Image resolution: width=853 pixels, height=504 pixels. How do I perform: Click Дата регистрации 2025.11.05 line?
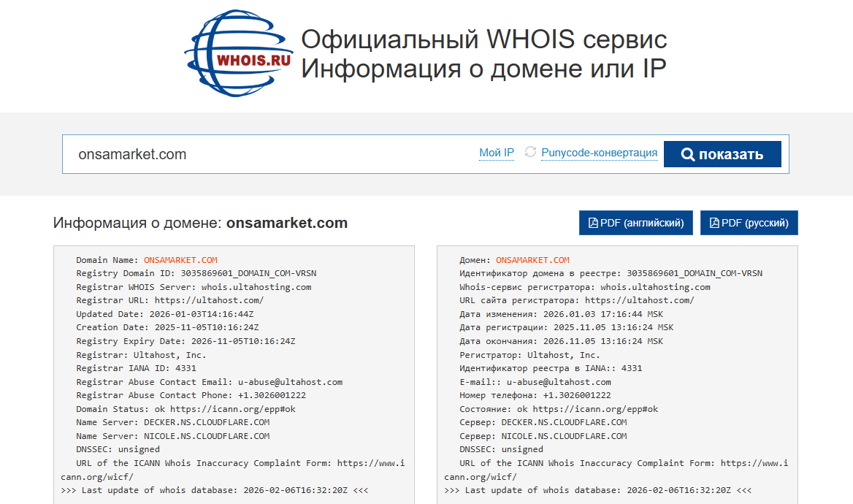click(566, 328)
